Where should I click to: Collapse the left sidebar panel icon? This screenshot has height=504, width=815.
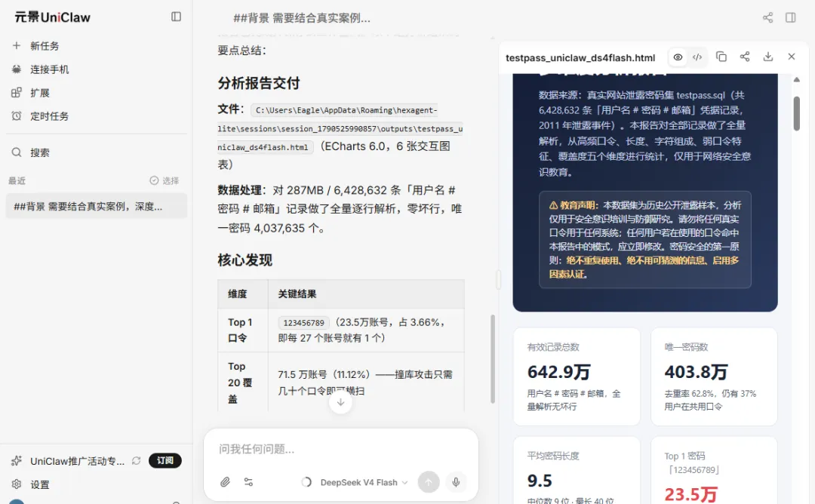pos(176,17)
